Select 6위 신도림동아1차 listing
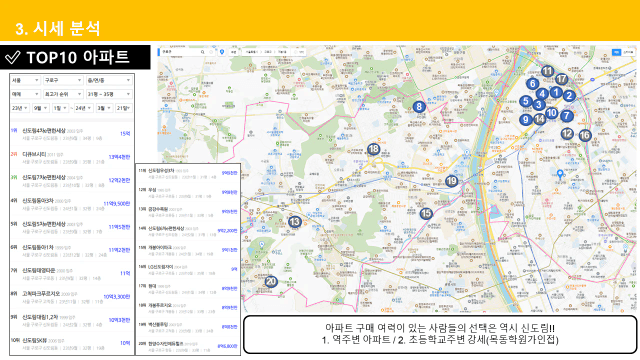The image size is (640, 360). tap(71, 251)
